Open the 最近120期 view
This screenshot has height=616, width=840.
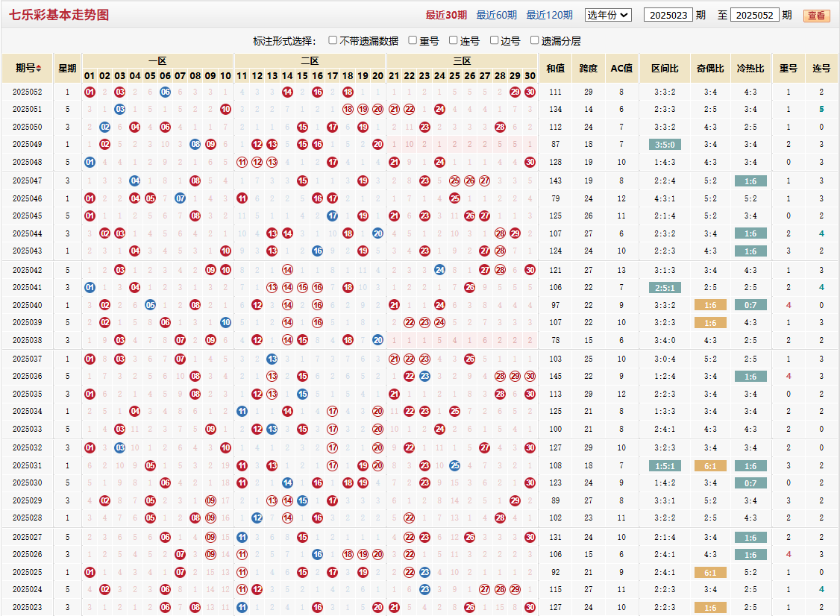point(549,15)
